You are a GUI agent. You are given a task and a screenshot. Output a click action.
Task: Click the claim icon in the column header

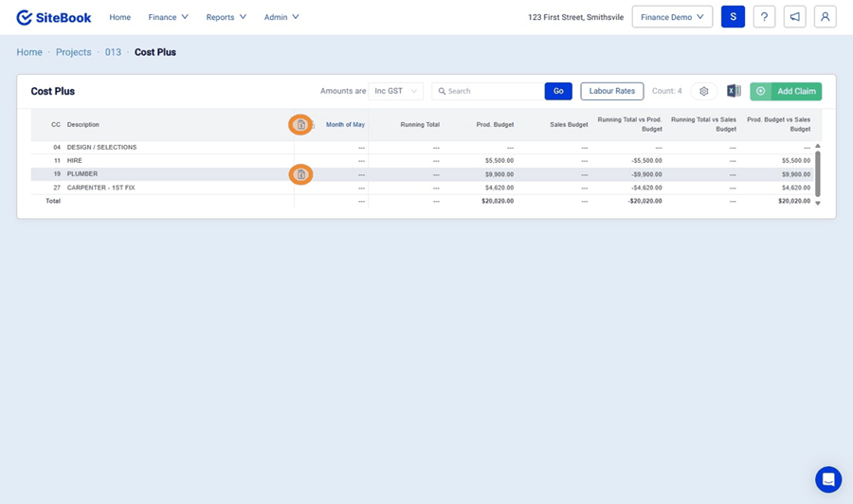[300, 124]
